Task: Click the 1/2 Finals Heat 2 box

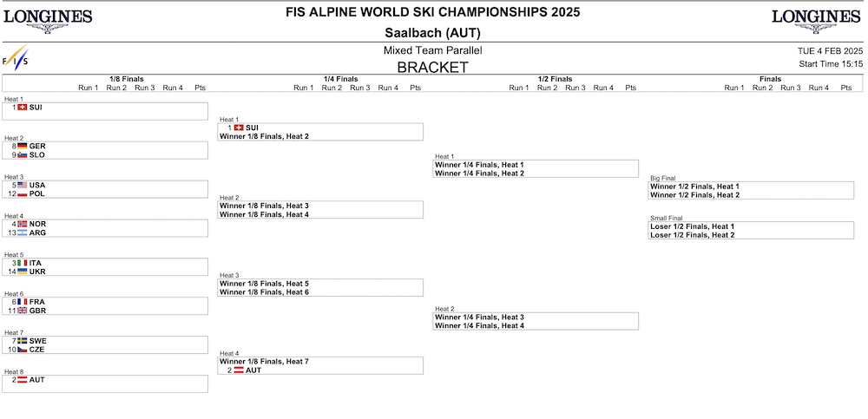Action: pyautogui.click(x=536, y=322)
